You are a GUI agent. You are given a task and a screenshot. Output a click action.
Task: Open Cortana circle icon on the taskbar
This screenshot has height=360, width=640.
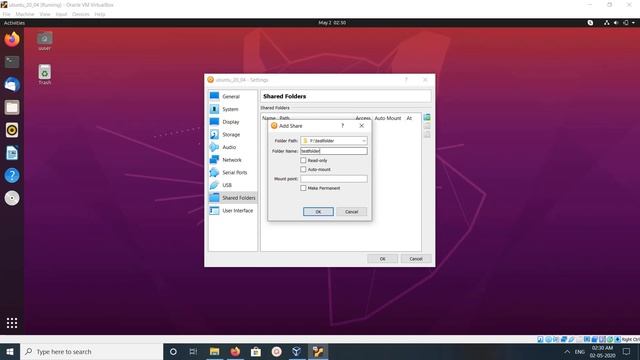pos(173,351)
